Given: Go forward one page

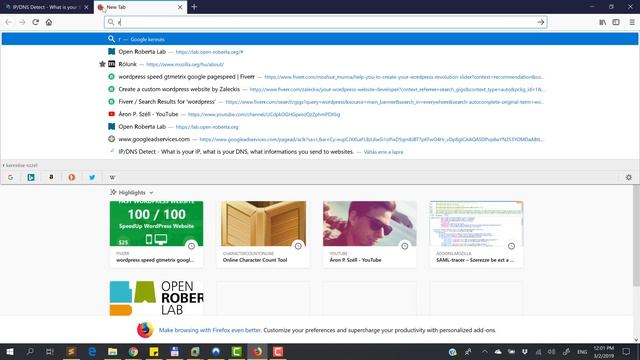Looking at the screenshot, I should [22, 22].
